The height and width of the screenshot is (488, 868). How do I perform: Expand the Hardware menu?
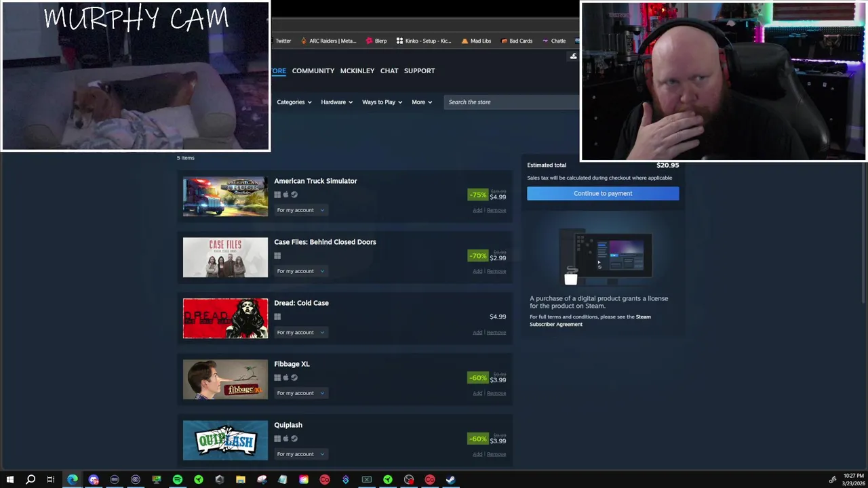[336, 102]
